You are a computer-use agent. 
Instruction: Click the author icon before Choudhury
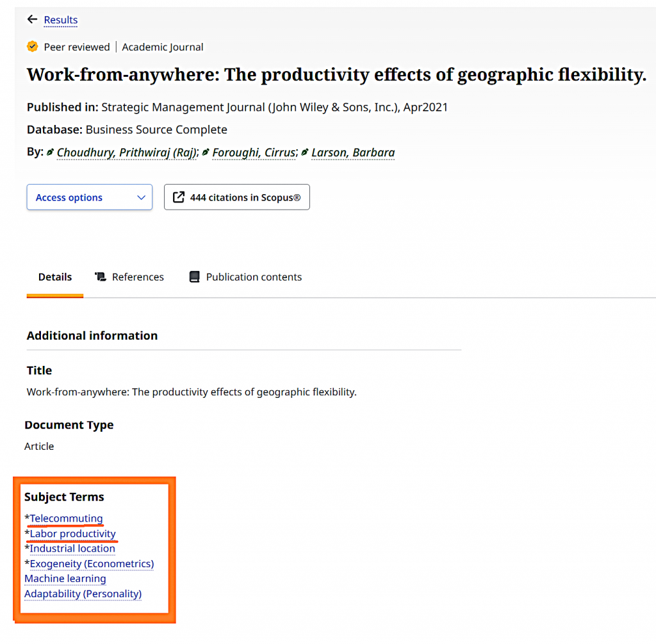(x=50, y=153)
